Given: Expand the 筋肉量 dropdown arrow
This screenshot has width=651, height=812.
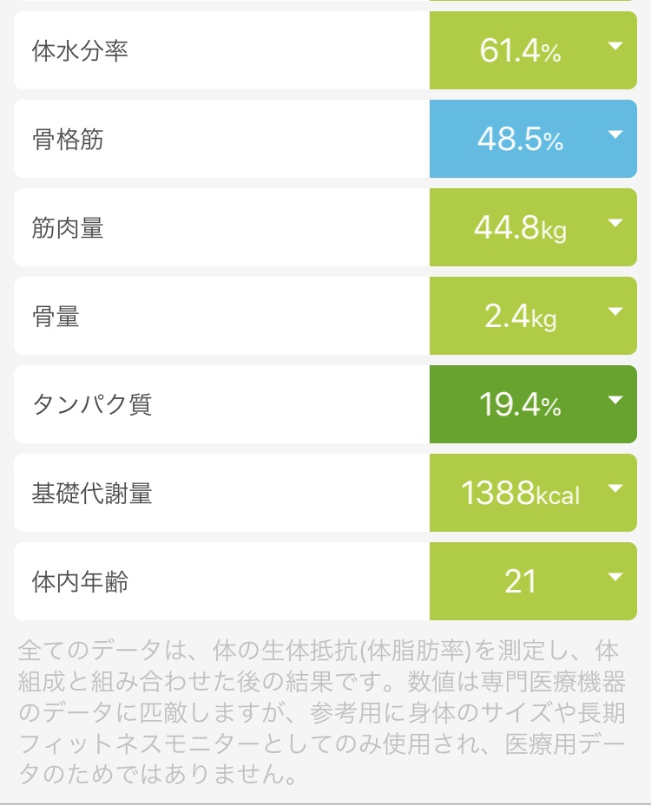Looking at the screenshot, I should 615,224.
